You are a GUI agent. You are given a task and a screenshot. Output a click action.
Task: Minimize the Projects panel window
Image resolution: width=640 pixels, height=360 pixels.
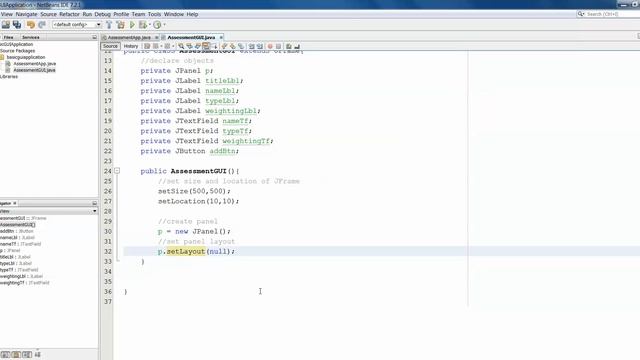coord(94,37)
